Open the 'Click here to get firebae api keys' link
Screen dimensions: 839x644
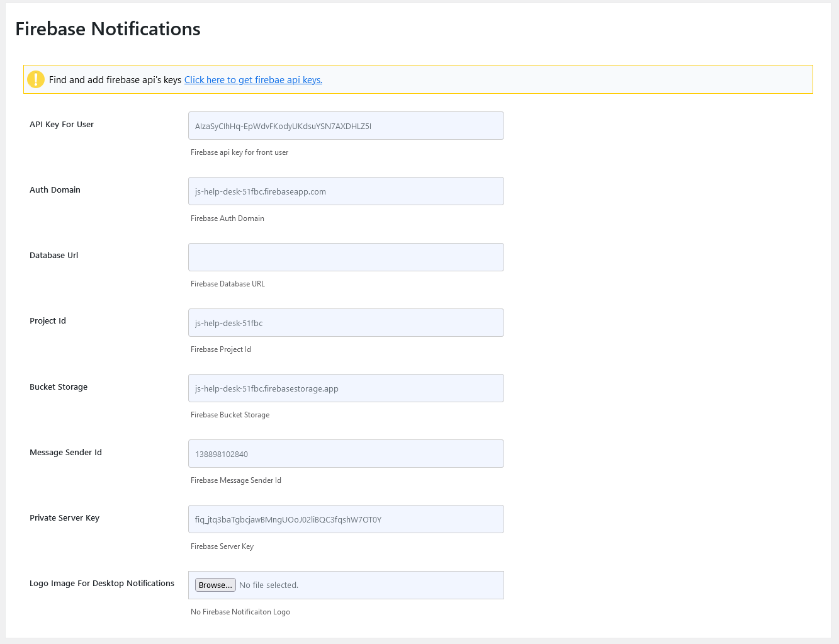pyautogui.click(x=253, y=80)
